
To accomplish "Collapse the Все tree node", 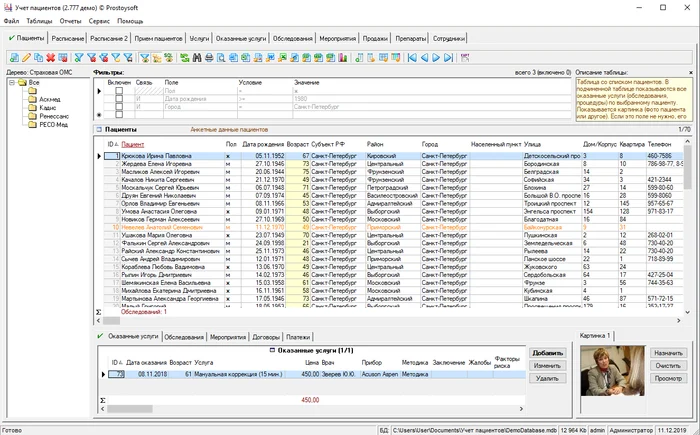I will 12,83.
